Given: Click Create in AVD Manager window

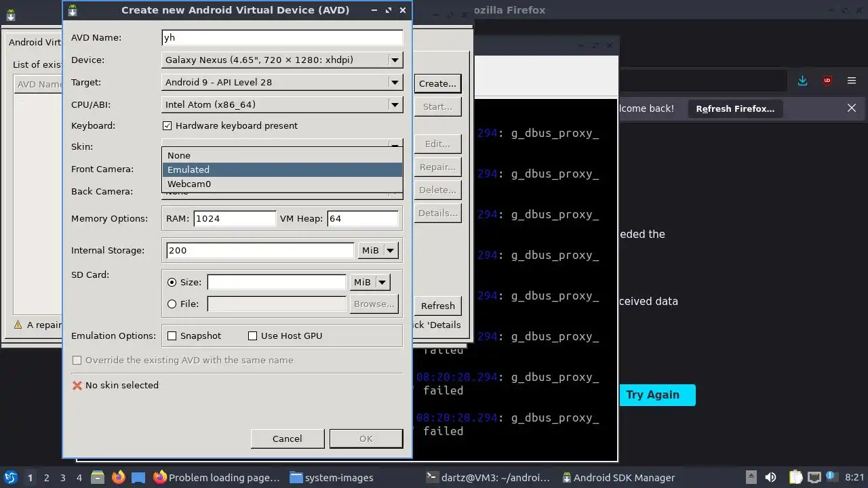Looking at the screenshot, I should 437,83.
